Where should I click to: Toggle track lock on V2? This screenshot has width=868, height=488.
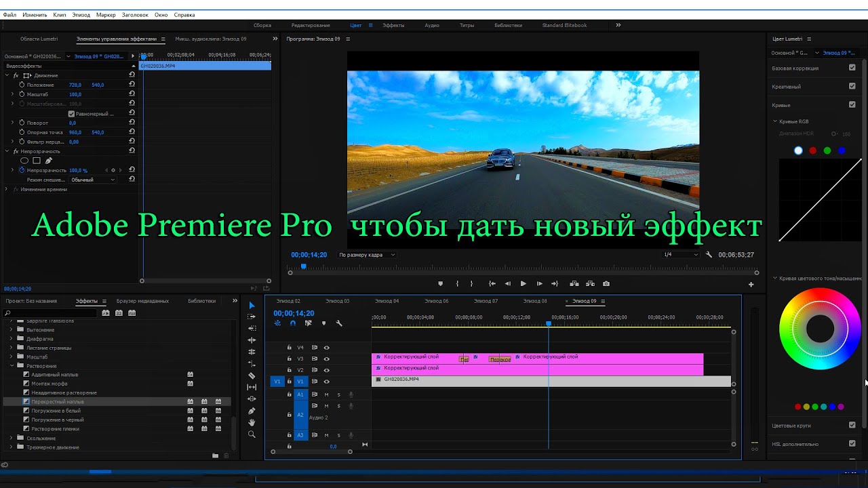pos(289,370)
